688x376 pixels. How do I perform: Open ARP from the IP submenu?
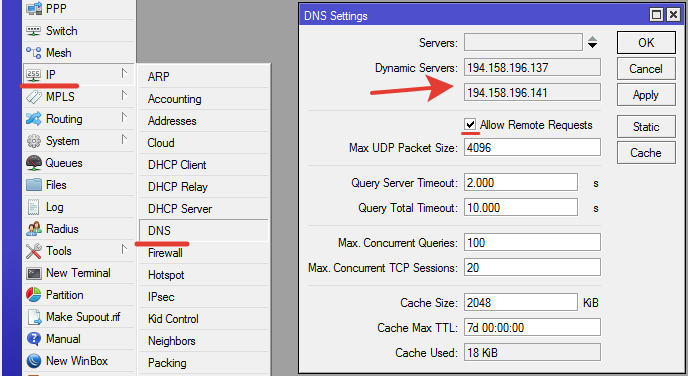point(204,76)
